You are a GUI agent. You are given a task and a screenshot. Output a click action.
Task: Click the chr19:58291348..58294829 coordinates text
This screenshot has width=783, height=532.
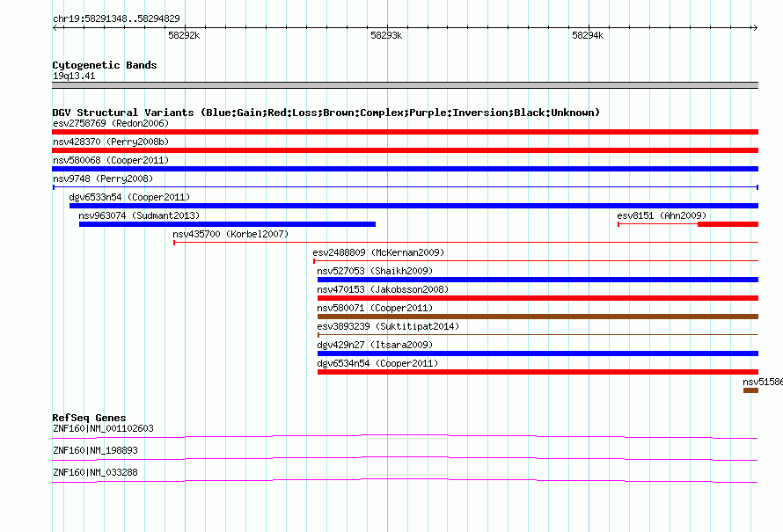tap(116, 18)
